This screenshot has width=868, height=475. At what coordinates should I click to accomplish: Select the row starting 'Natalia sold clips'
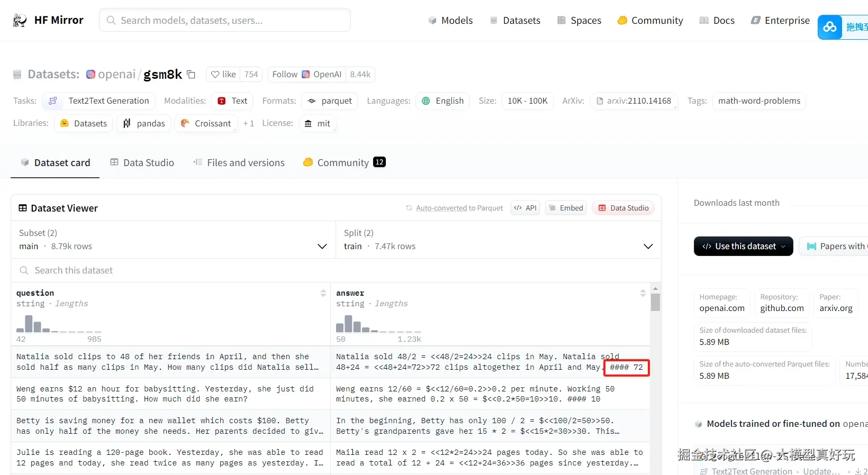(x=331, y=362)
